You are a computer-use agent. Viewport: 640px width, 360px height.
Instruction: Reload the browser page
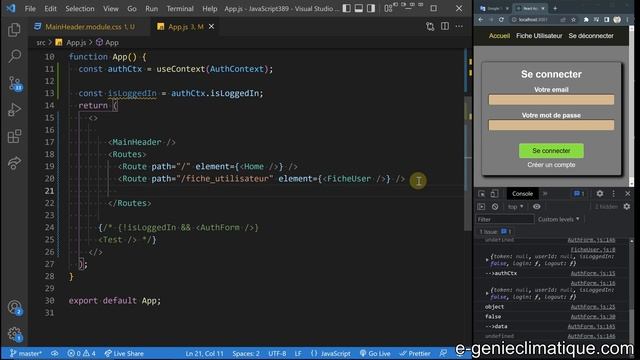(x=501, y=20)
